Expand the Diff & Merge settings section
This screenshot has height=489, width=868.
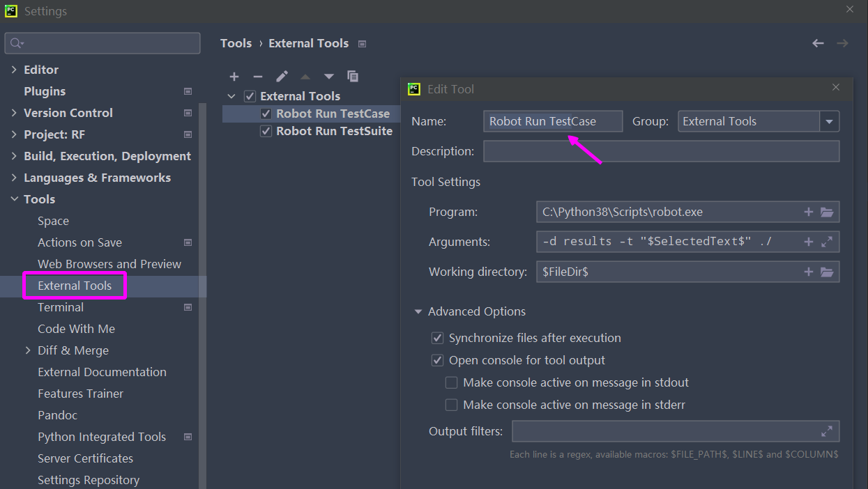pyautogui.click(x=28, y=350)
